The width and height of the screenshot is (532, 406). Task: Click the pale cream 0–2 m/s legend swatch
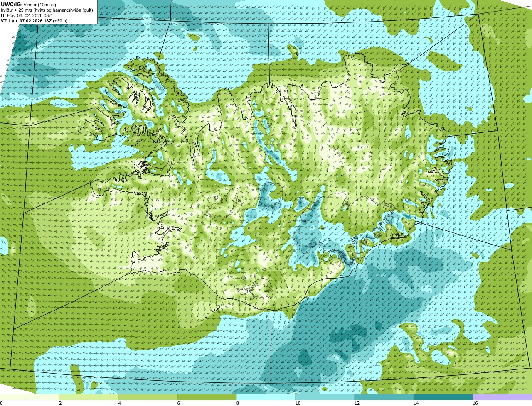click(30, 397)
